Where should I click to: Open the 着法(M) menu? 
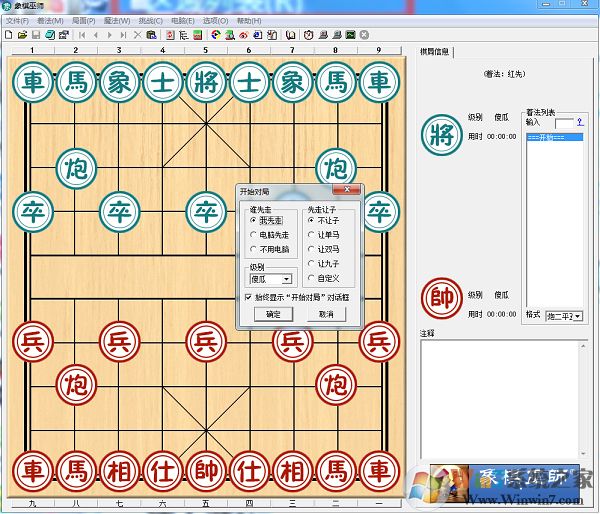coord(50,21)
